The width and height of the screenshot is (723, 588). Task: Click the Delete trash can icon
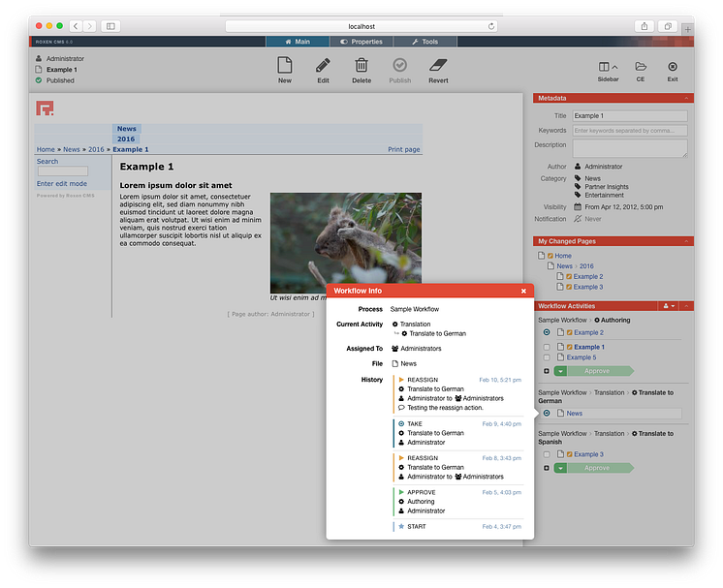click(x=361, y=65)
